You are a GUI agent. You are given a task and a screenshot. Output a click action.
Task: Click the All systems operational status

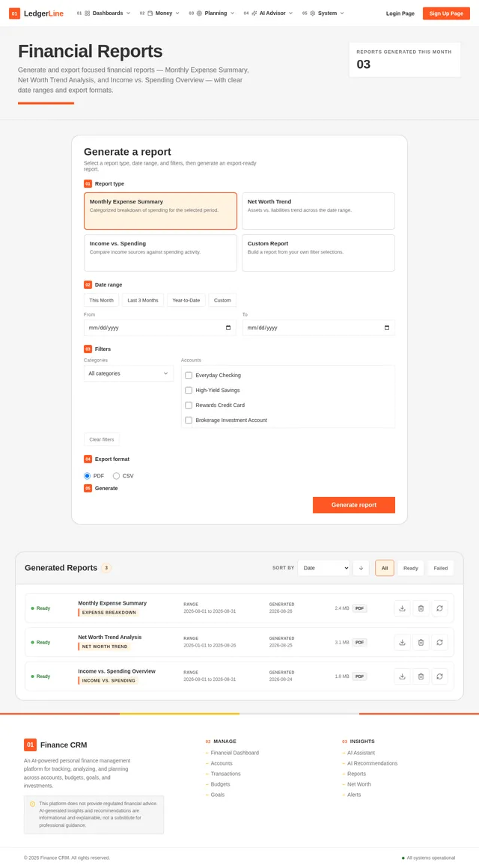click(x=429, y=858)
